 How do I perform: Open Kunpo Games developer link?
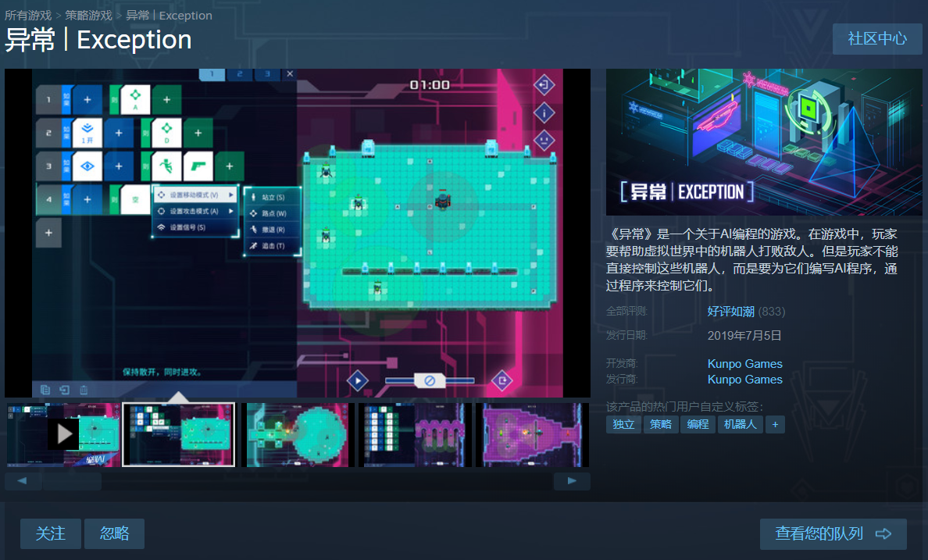[744, 363]
